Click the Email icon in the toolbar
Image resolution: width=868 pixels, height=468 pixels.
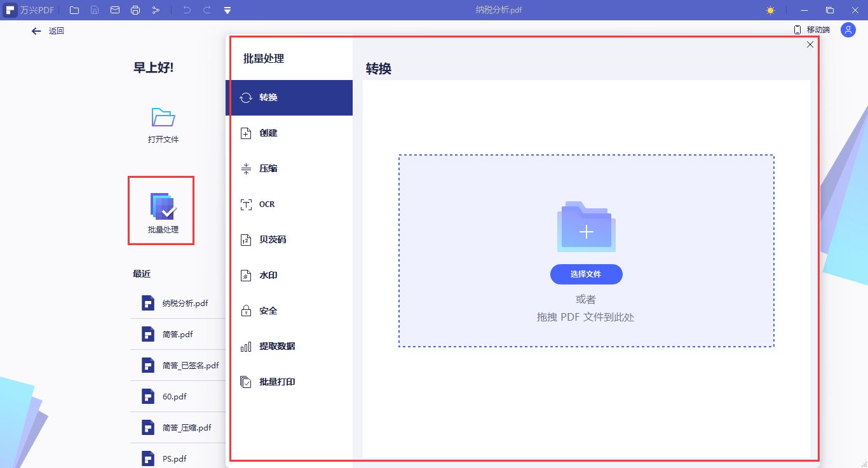point(114,10)
